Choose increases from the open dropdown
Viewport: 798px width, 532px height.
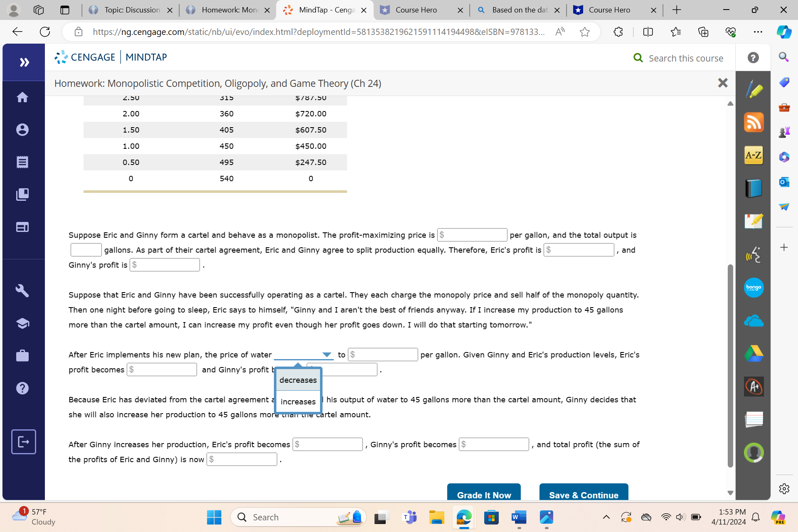(298, 401)
